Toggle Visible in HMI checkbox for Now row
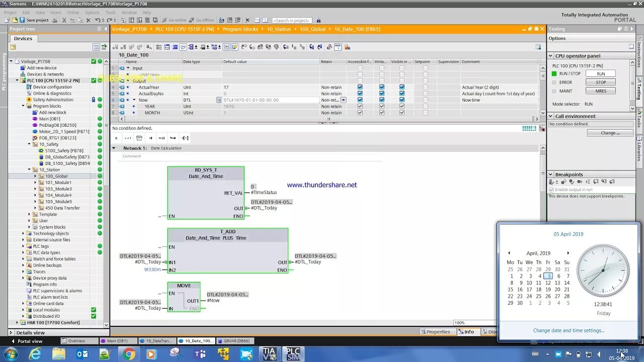 click(x=401, y=100)
